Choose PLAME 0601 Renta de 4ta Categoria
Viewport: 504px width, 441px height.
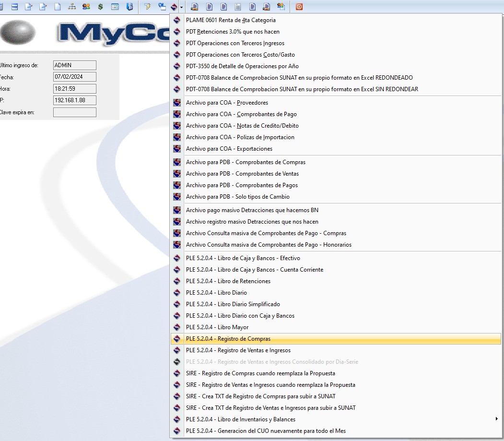point(231,20)
